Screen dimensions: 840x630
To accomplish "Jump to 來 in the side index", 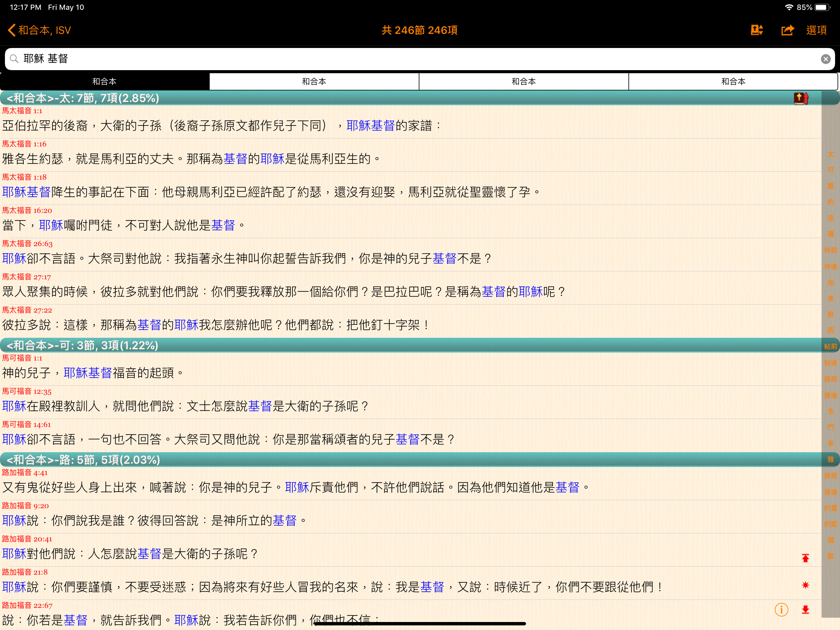I will pyautogui.click(x=830, y=443).
